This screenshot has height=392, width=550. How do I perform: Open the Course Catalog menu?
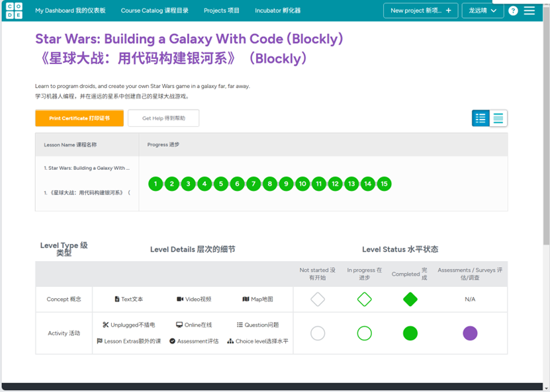(x=155, y=11)
